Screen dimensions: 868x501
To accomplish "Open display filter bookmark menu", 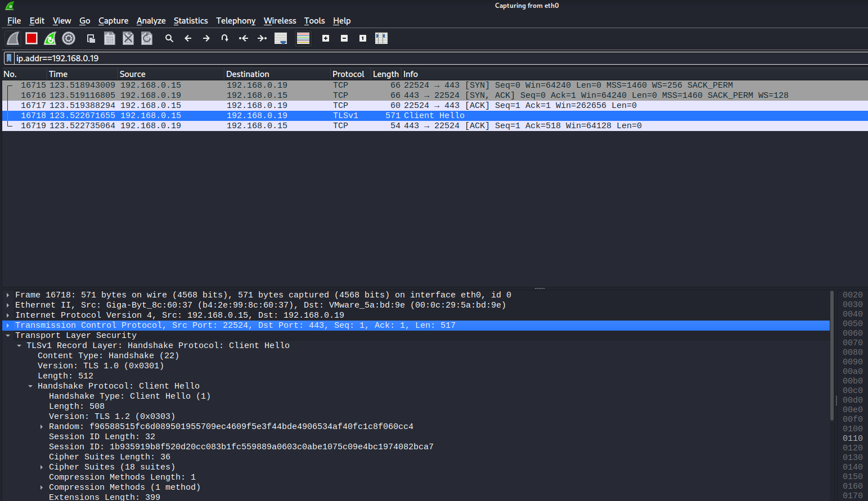I will pyautogui.click(x=9, y=58).
